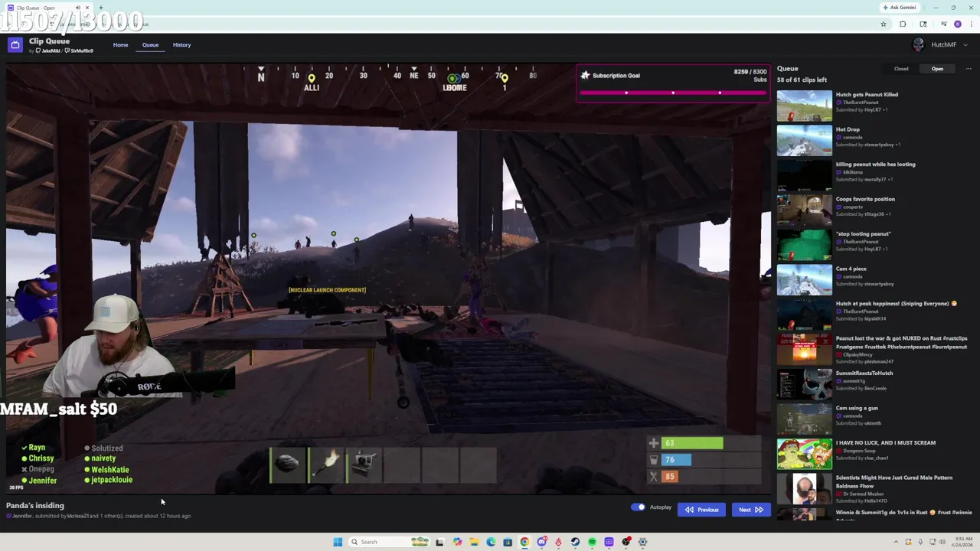The width and height of the screenshot is (980, 551).
Task: Click the Subscription Goal progress bar
Action: 673,93
